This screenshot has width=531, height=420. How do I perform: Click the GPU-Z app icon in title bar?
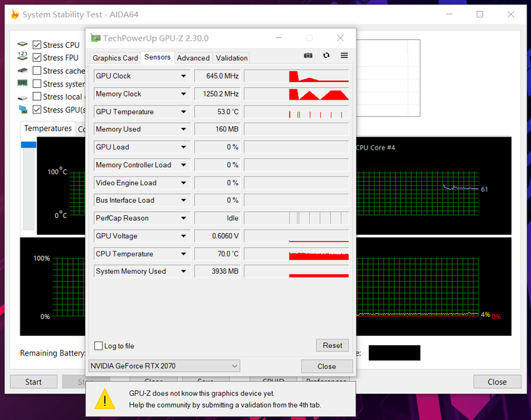click(x=95, y=38)
